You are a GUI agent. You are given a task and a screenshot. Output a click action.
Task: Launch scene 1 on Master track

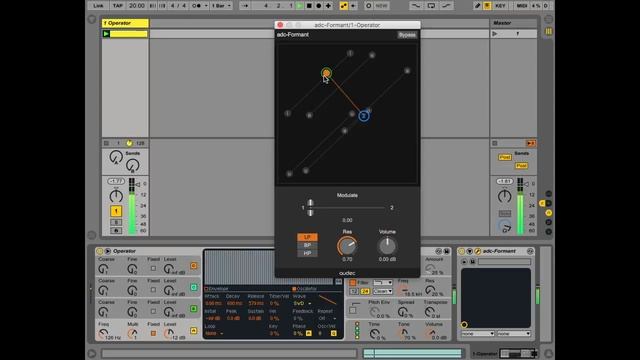click(x=495, y=34)
